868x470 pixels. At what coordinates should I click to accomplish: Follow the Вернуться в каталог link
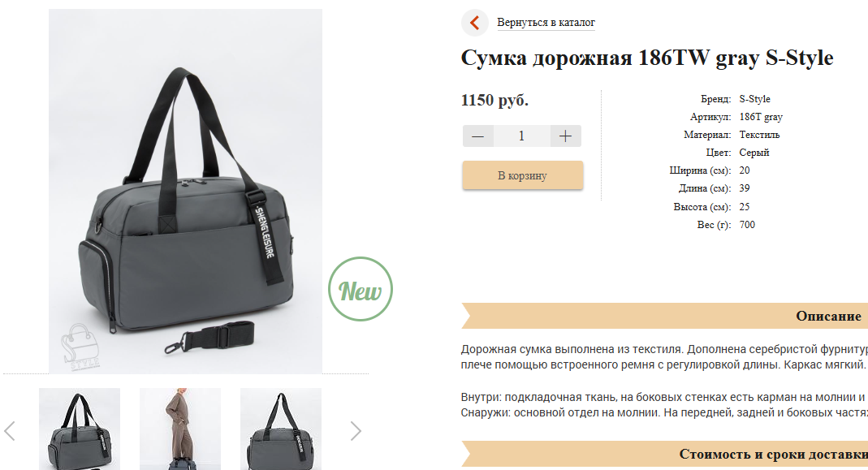pos(546,23)
